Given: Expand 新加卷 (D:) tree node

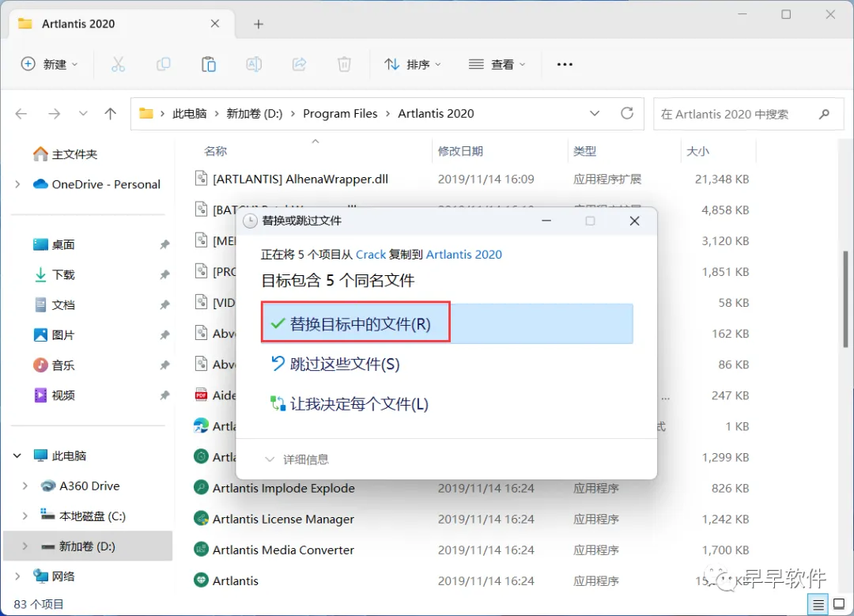Looking at the screenshot, I should pyautogui.click(x=25, y=546).
